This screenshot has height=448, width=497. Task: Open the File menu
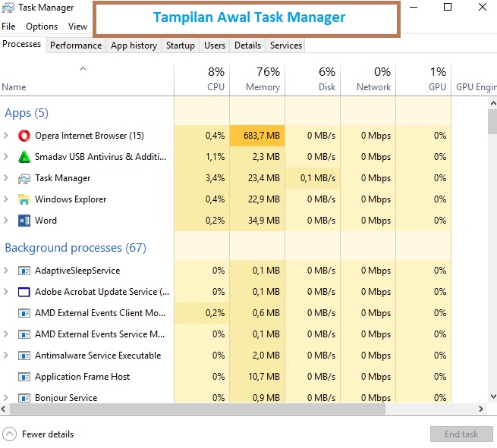pyautogui.click(x=8, y=27)
